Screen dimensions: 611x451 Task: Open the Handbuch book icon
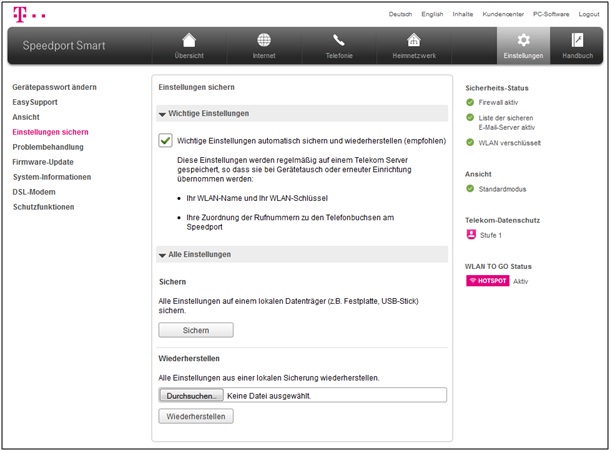(577, 40)
